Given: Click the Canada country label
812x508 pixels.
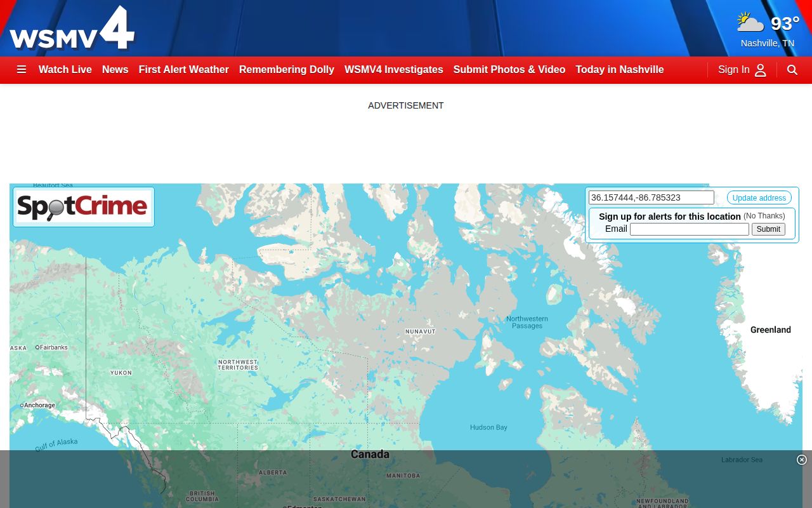Looking at the screenshot, I should point(370,454).
